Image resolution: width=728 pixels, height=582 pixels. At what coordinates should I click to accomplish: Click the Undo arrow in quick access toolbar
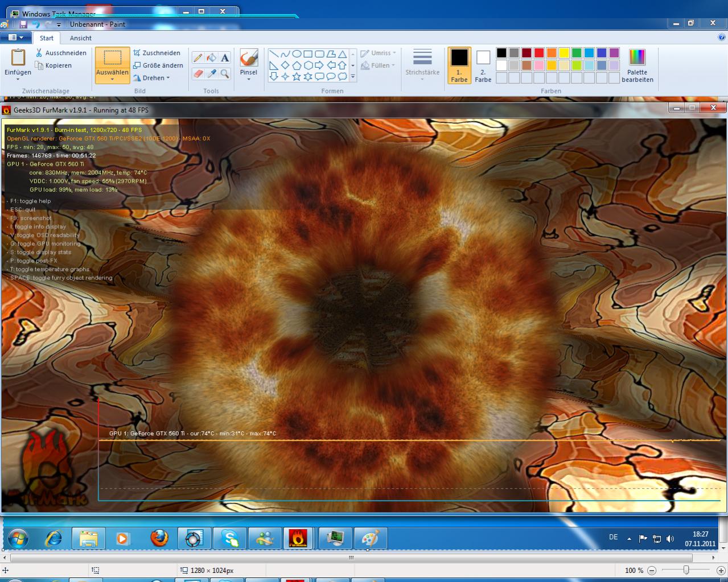(35, 24)
